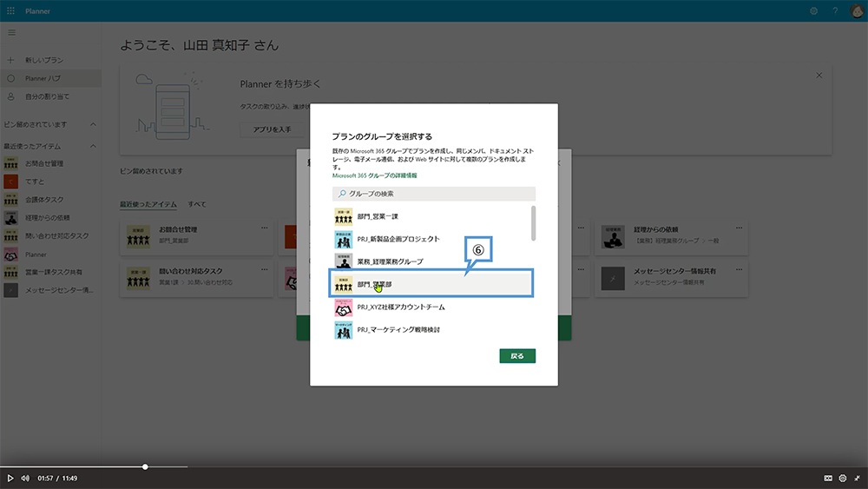Open 営業一課タスク共有 in sidebar
This screenshot has height=489, width=868.
tap(50, 272)
